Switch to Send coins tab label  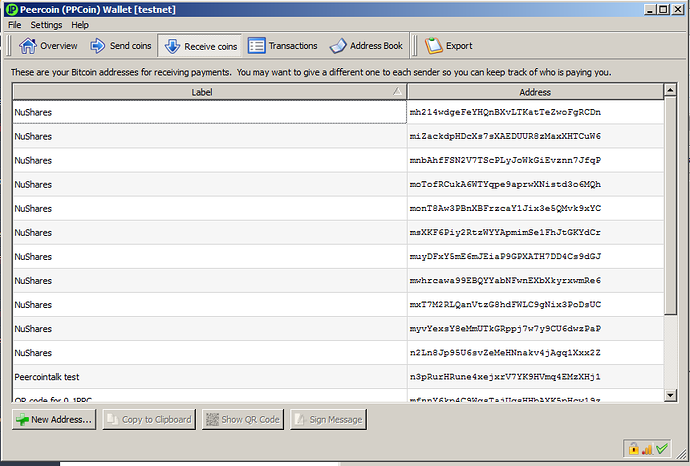point(130,46)
